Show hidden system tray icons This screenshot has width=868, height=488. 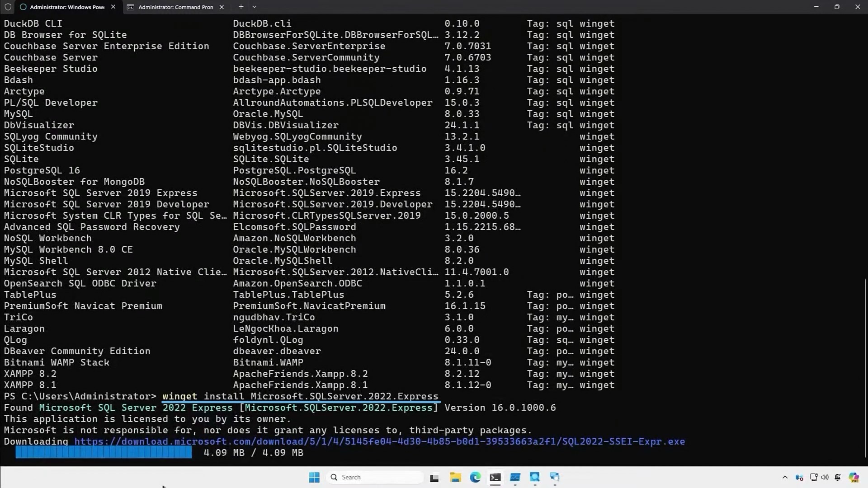click(785, 477)
